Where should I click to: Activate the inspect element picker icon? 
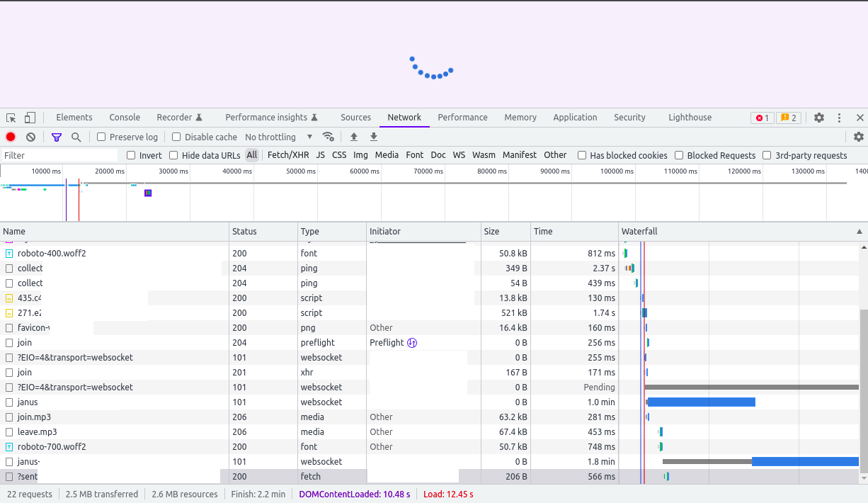pyautogui.click(x=11, y=118)
